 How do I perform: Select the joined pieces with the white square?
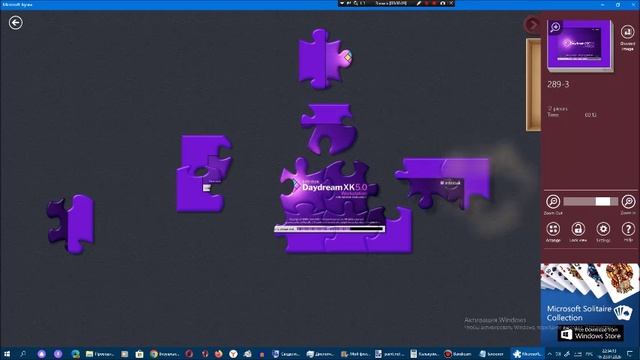[x=204, y=173]
